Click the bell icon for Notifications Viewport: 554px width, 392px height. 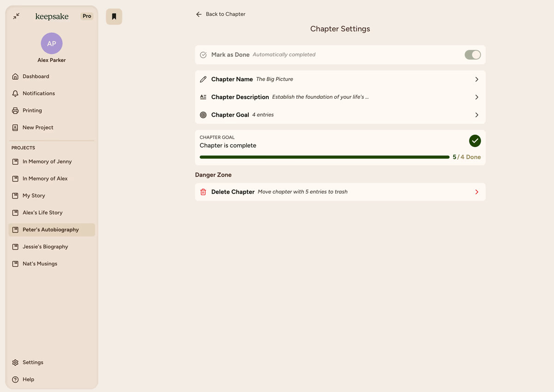[x=15, y=94]
